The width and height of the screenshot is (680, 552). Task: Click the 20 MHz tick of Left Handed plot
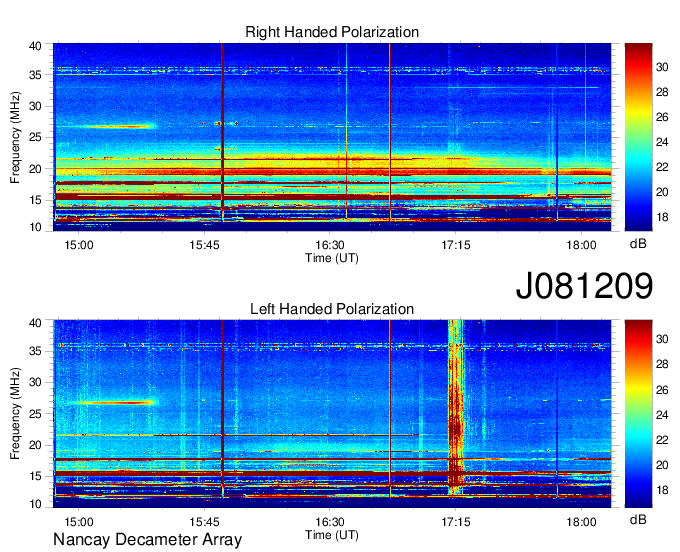35,445
